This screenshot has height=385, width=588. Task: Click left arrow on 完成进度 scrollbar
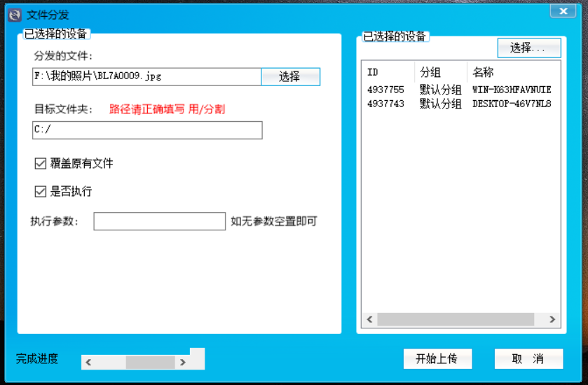coord(88,363)
